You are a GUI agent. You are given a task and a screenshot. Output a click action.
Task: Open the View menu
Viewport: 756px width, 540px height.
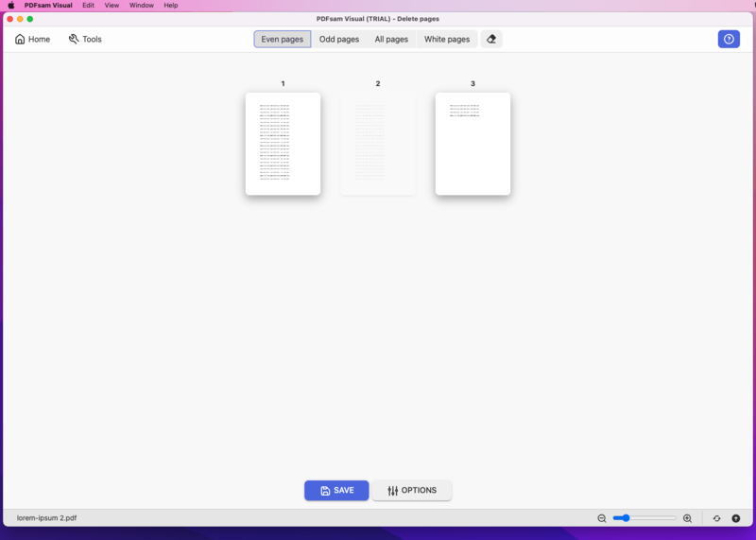pos(112,6)
